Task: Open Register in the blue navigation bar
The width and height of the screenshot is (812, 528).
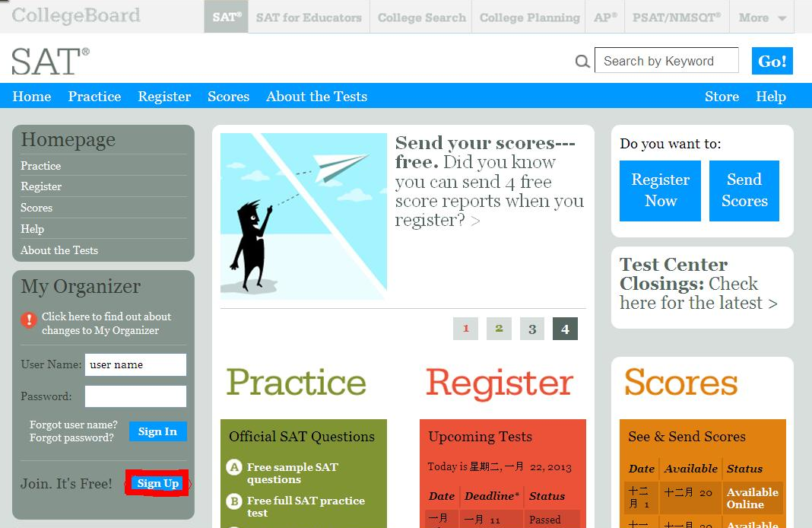Action: (164, 97)
